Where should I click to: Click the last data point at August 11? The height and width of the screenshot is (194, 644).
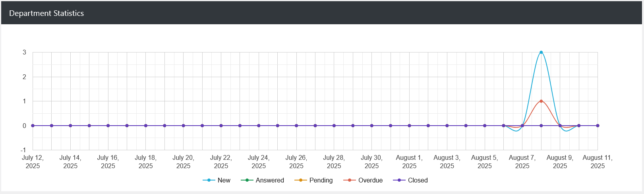point(598,126)
